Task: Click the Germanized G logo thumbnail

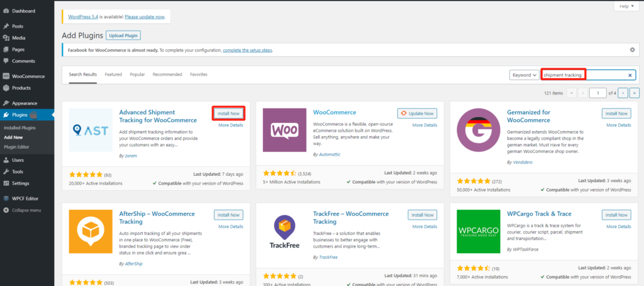Action: coord(479,130)
